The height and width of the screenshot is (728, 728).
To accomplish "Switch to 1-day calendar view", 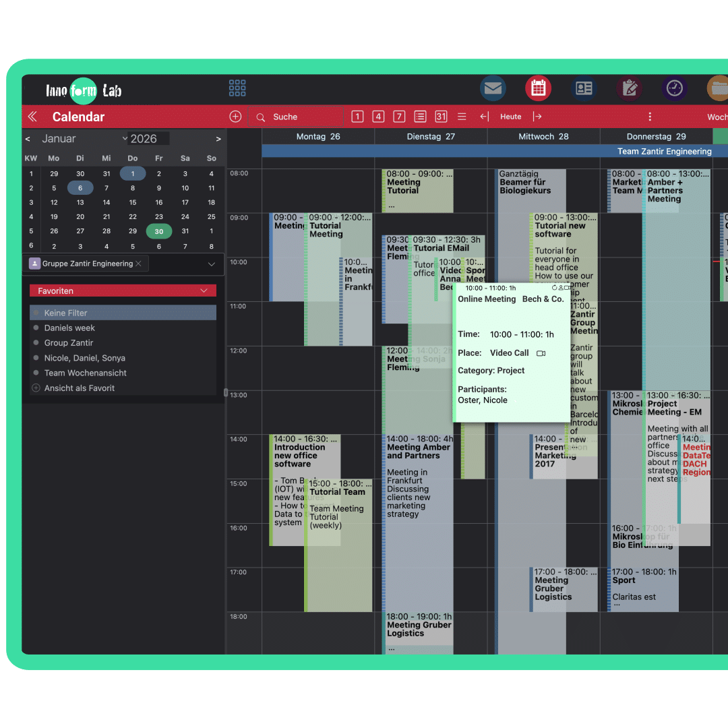I will click(357, 117).
